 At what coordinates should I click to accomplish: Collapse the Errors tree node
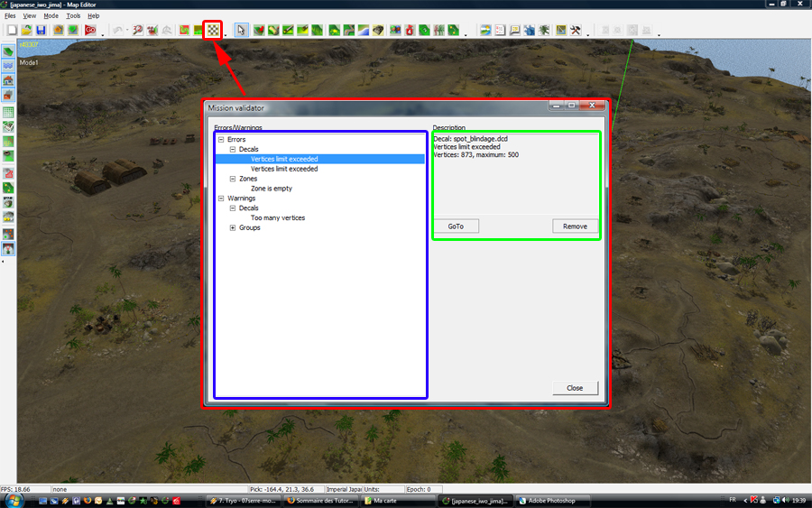pos(221,139)
